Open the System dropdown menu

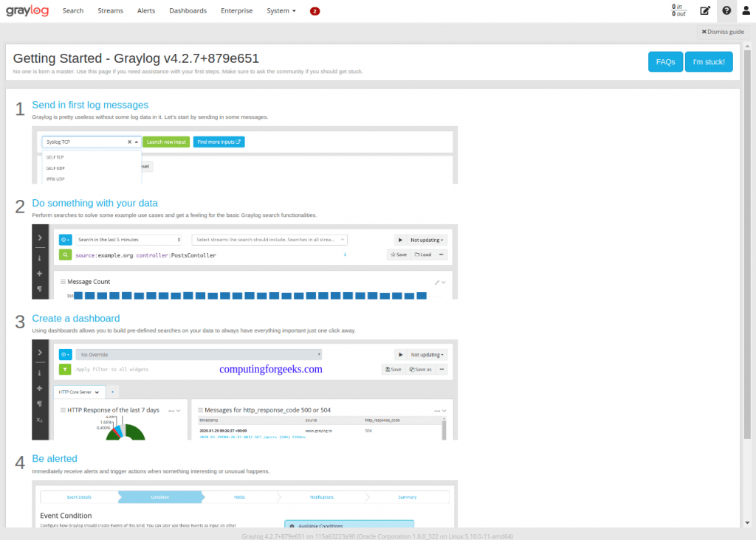[x=280, y=10]
